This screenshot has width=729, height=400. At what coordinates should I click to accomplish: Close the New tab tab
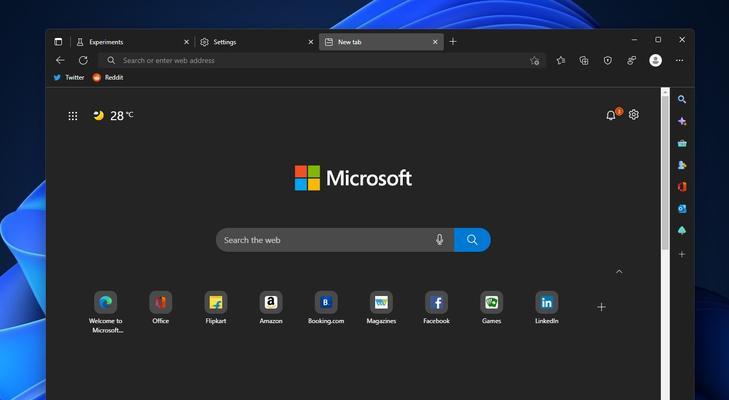click(435, 42)
